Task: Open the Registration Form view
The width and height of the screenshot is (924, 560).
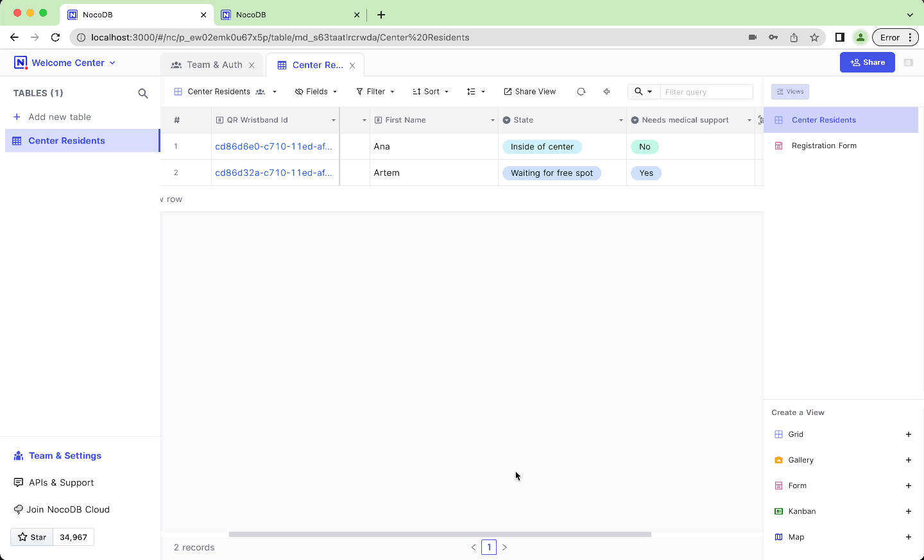Action: pos(841,146)
